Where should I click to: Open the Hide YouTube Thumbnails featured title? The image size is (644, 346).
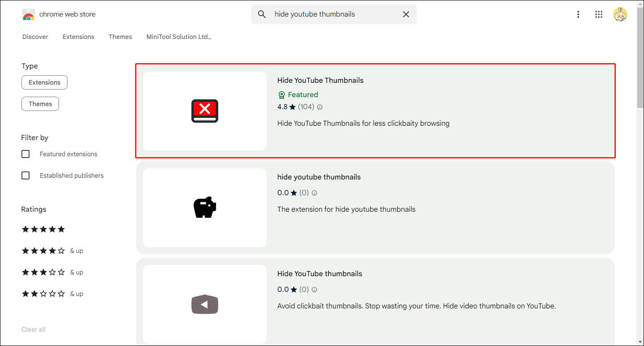[320, 81]
